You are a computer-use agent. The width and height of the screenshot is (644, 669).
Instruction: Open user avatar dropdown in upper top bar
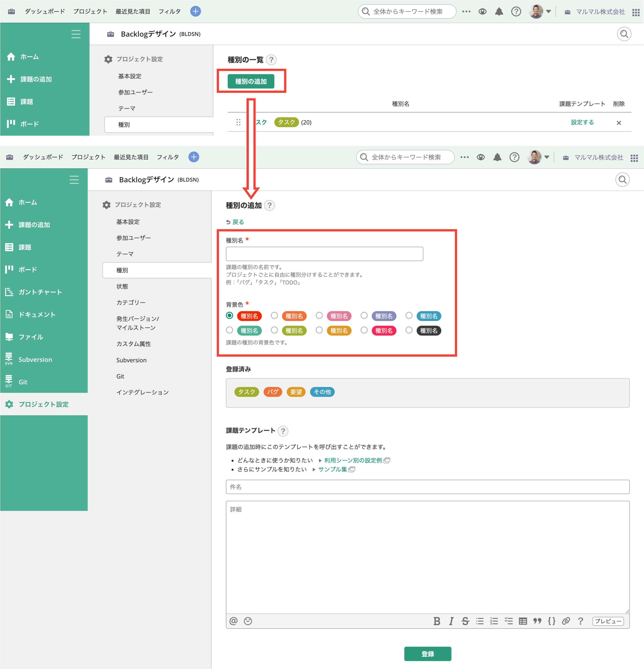pyautogui.click(x=540, y=11)
